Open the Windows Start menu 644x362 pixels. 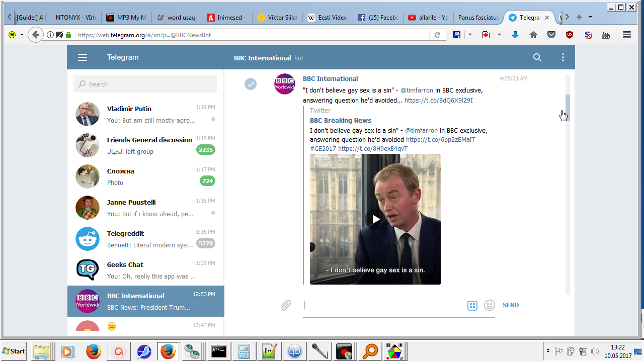click(14, 351)
